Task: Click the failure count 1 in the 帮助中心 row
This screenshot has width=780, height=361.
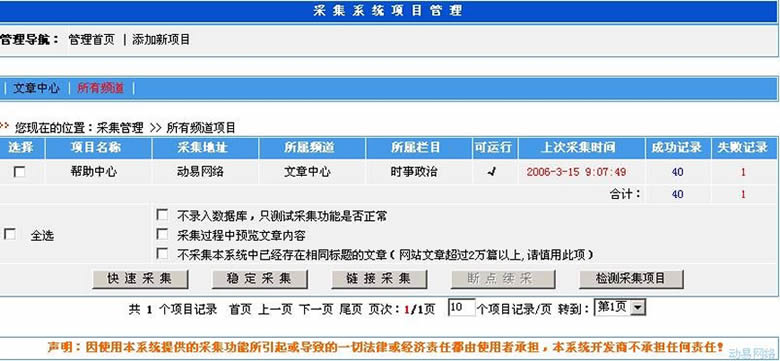Action: pyautogui.click(x=743, y=172)
